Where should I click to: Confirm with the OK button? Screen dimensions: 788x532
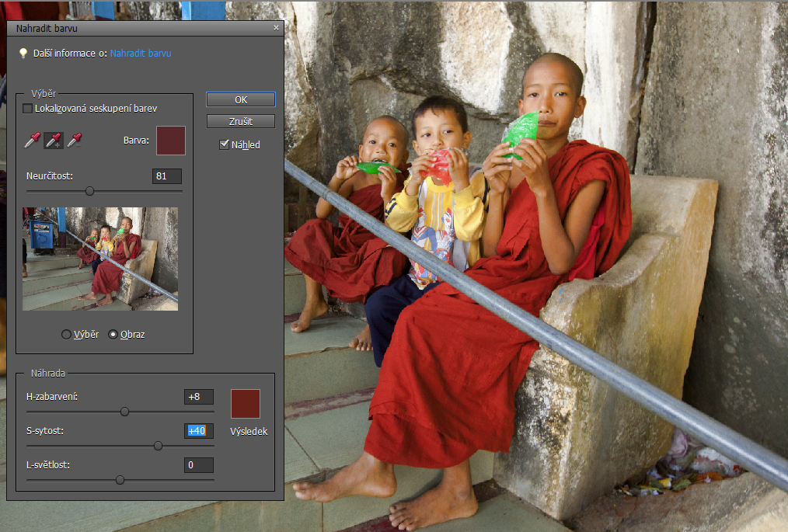[x=241, y=99]
